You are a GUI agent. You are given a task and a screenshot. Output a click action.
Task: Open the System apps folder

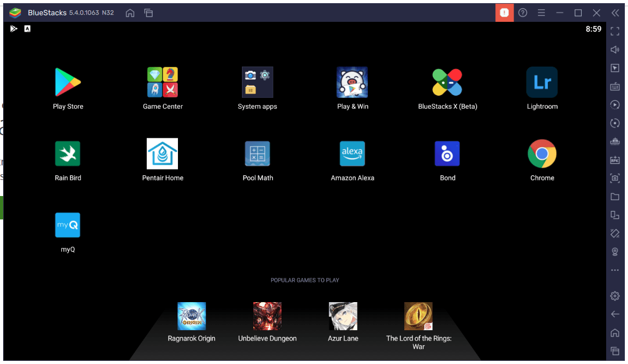pyautogui.click(x=258, y=82)
